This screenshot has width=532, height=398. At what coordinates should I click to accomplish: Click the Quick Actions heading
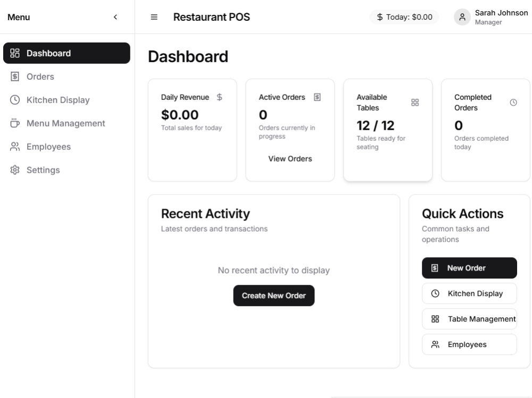click(x=462, y=214)
